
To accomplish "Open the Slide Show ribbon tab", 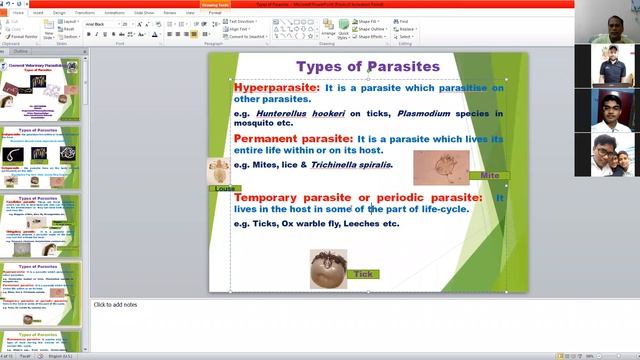I will (144, 13).
